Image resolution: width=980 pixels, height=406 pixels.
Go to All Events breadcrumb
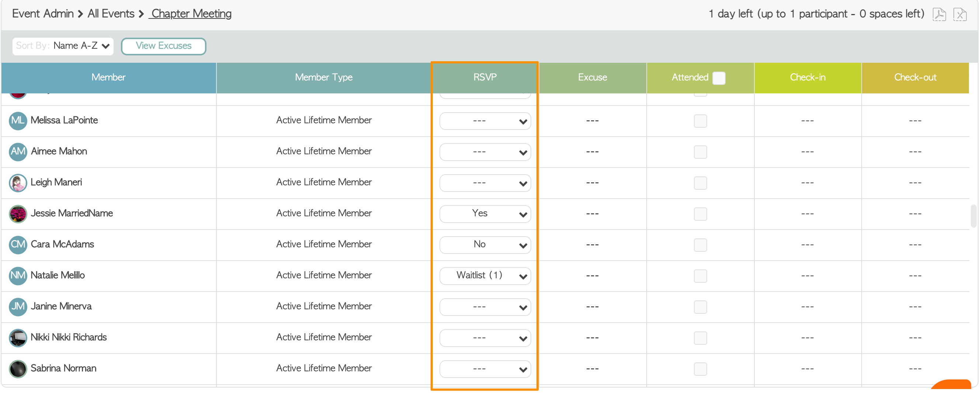111,14
